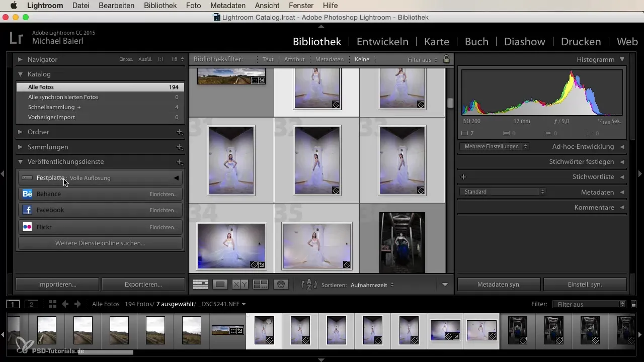Open the Metadaten menu in menu bar

(x=228, y=6)
